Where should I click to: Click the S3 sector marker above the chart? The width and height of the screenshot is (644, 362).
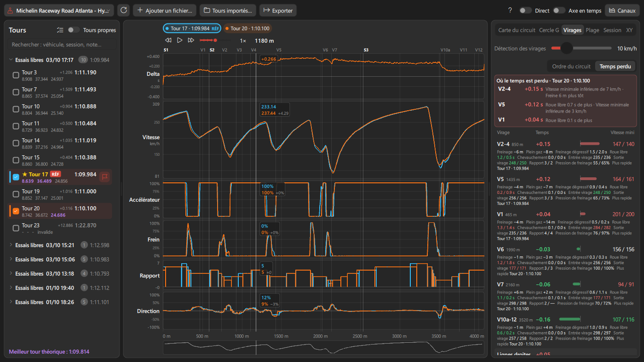click(366, 50)
